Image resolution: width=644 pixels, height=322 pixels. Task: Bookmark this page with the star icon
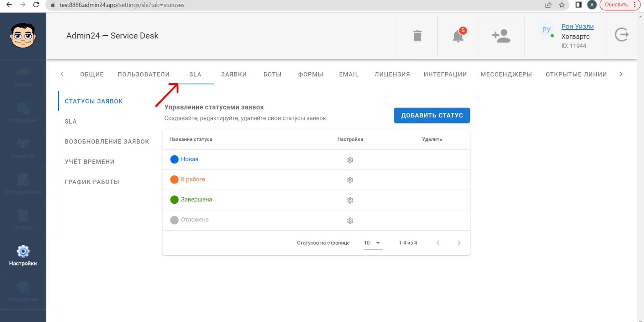click(562, 5)
